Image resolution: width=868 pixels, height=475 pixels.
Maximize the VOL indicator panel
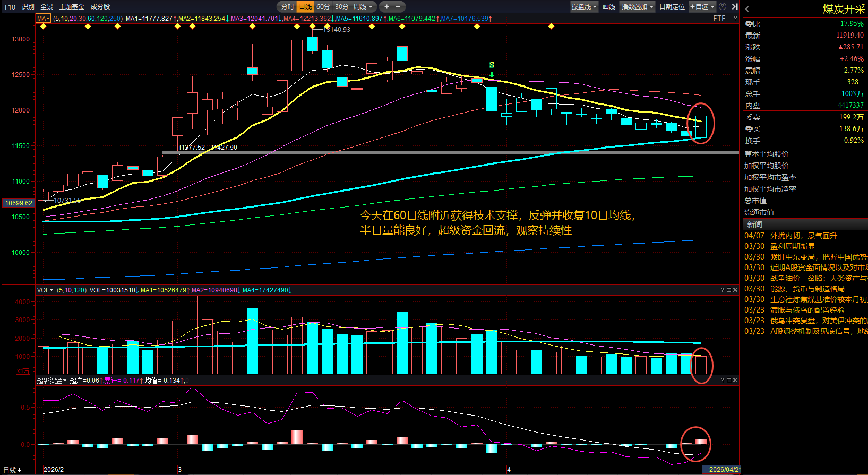point(728,290)
